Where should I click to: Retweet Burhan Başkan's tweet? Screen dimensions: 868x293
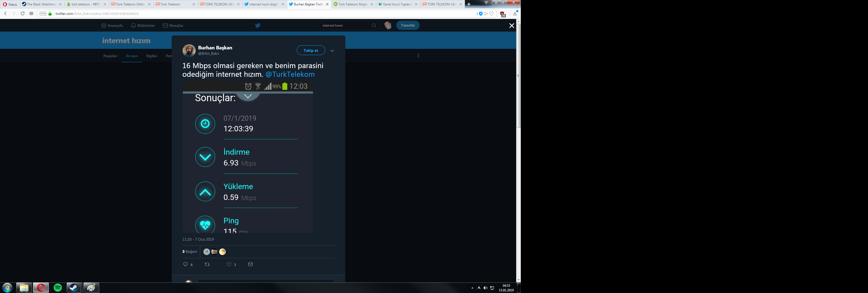(207, 264)
